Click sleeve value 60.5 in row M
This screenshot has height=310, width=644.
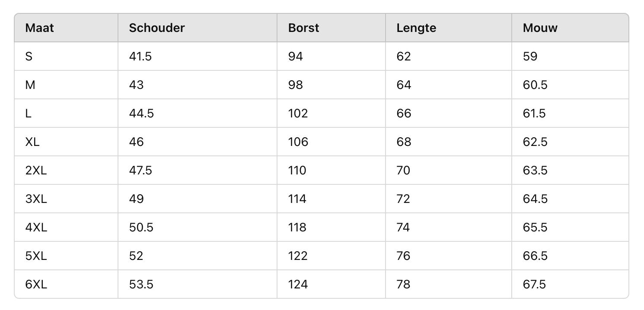point(535,85)
